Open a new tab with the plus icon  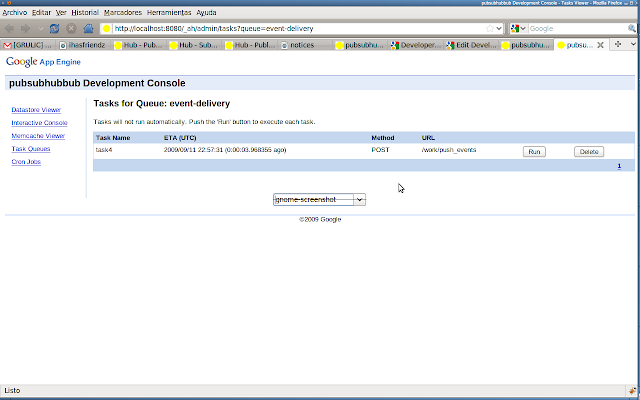click(618, 44)
